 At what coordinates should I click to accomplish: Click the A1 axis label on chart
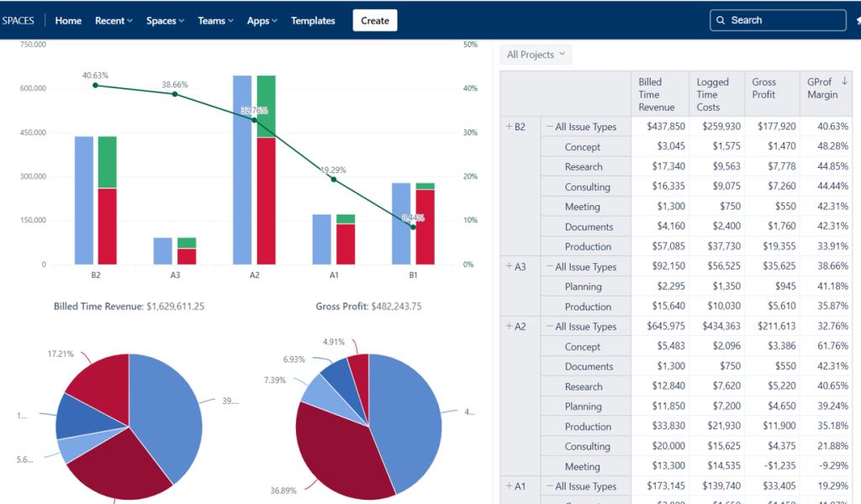[334, 275]
